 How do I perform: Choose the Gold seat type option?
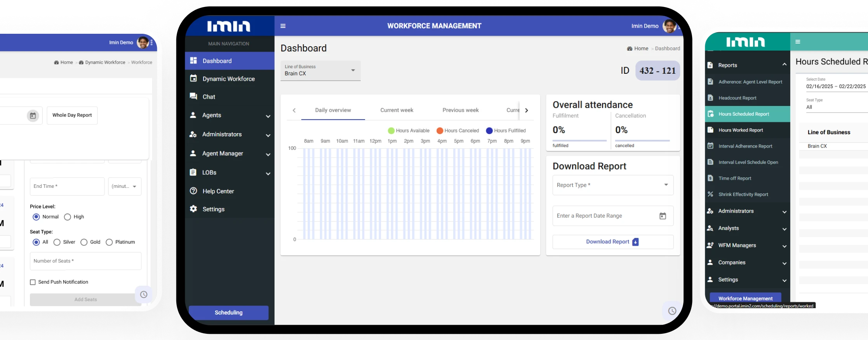[84, 242]
